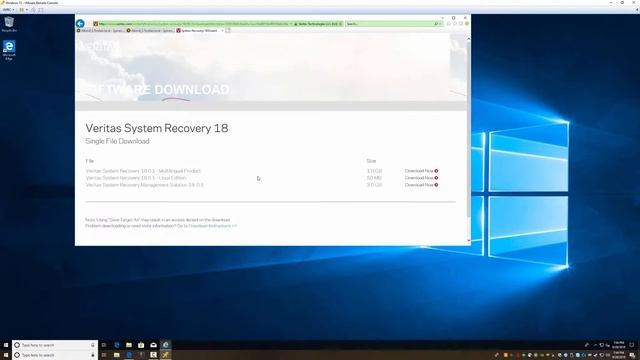Screen dimensions: 640x360
Task: Launch Edge from the upper VM taskbar
Action: tap(117, 345)
